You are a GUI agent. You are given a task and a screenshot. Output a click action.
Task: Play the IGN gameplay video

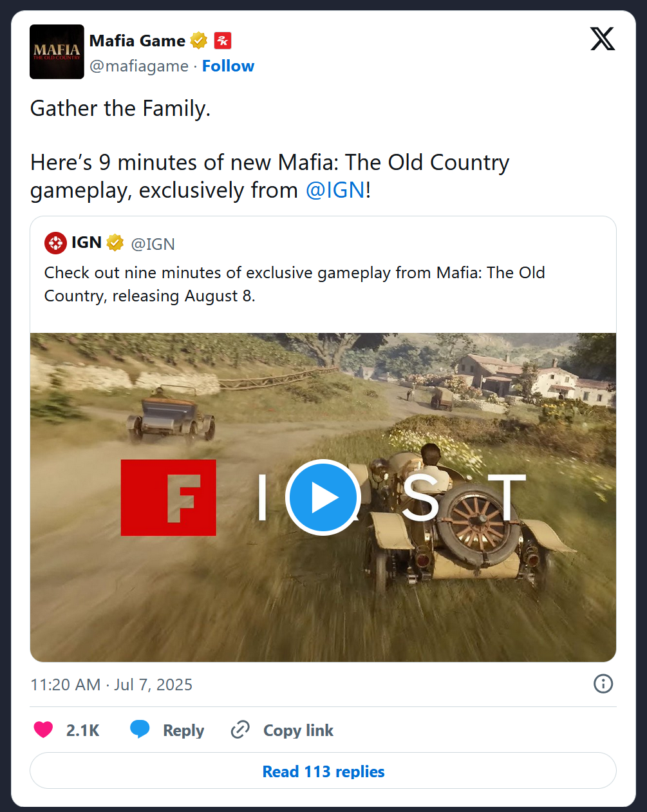pyautogui.click(x=323, y=497)
